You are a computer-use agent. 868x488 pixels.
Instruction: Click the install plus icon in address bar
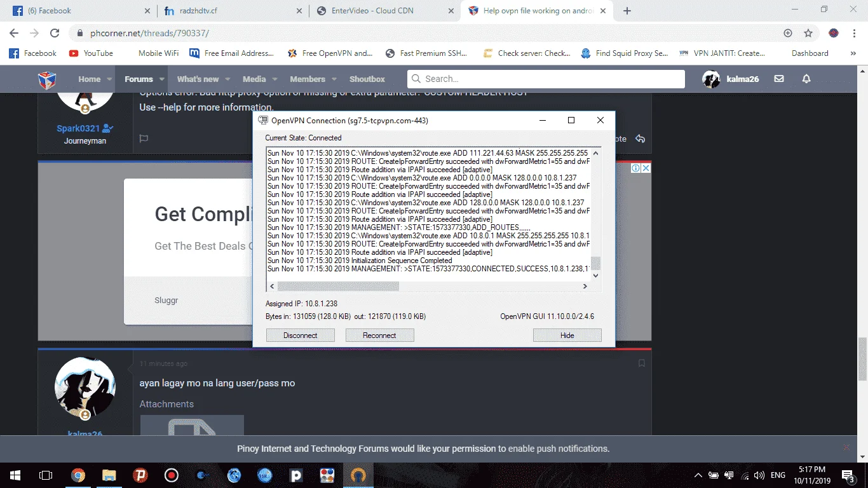coord(788,33)
